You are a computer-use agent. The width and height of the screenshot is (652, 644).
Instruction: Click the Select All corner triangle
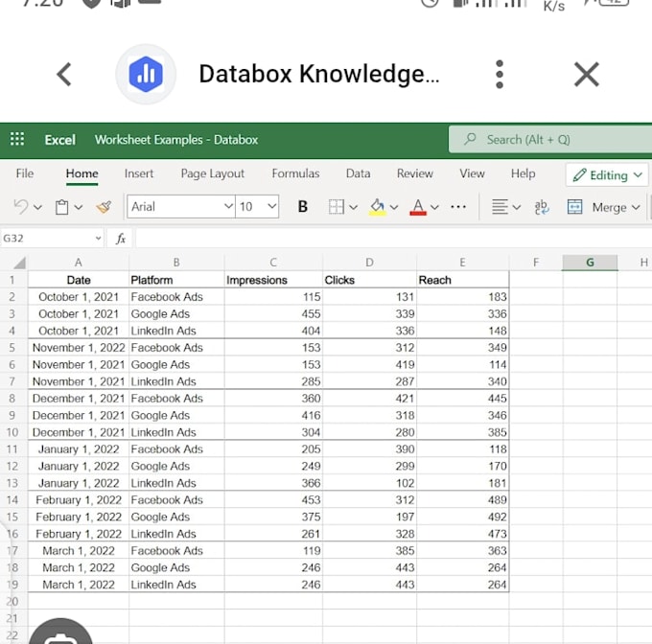tap(19, 263)
